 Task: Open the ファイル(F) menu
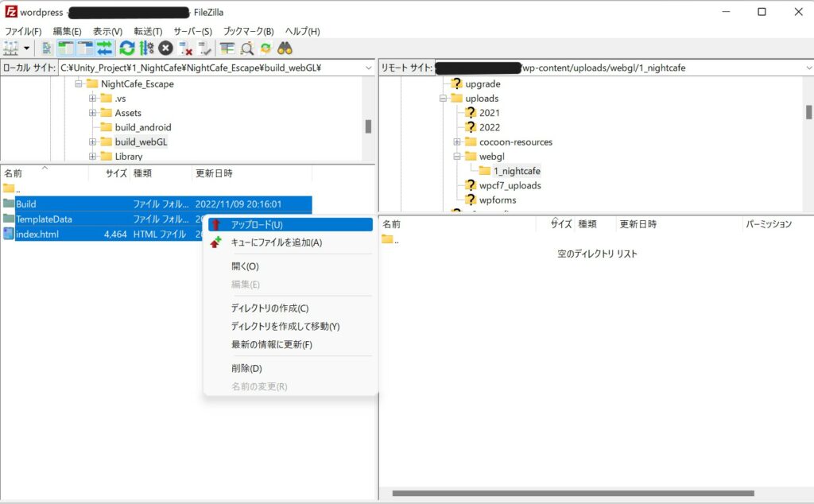point(23,31)
